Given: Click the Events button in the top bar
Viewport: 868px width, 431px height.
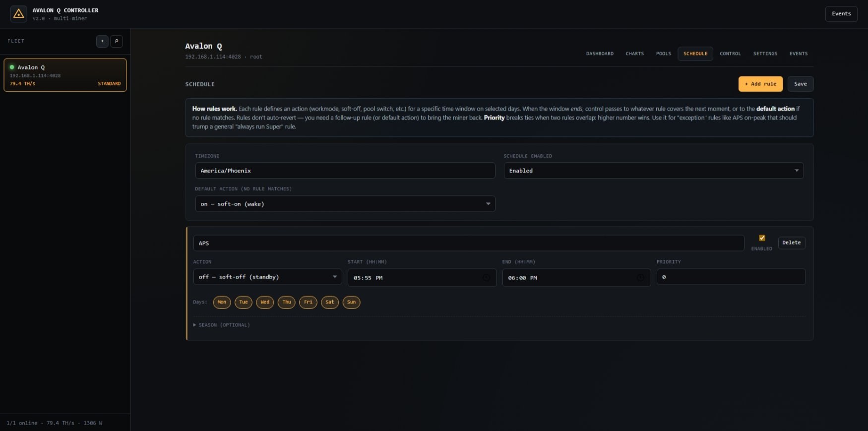Looking at the screenshot, I should (x=841, y=14).
